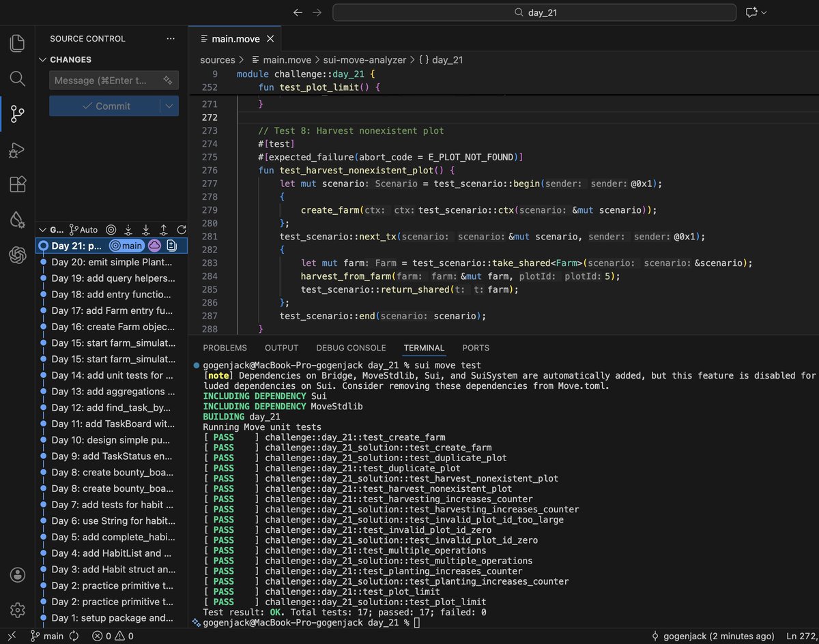Screen dimensions: 819x644
Task: Click the day_21 command center search box
Action: [x=534, y=12]
